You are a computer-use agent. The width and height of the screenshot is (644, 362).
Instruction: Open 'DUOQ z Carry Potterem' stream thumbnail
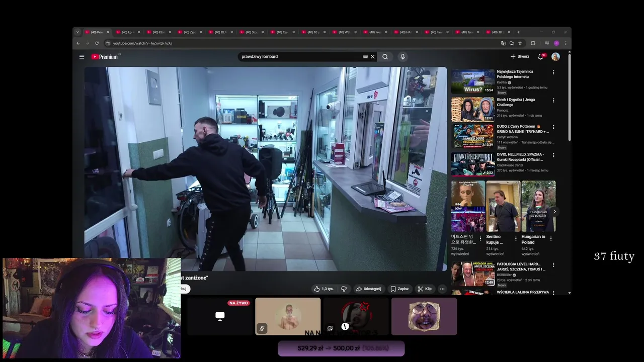pos(473,136)
